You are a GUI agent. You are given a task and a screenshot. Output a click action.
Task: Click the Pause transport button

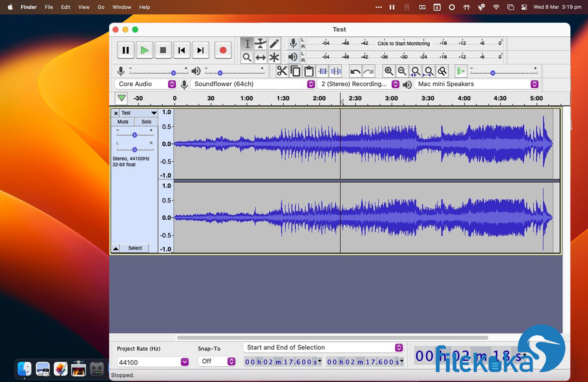(x=126, y=50)
